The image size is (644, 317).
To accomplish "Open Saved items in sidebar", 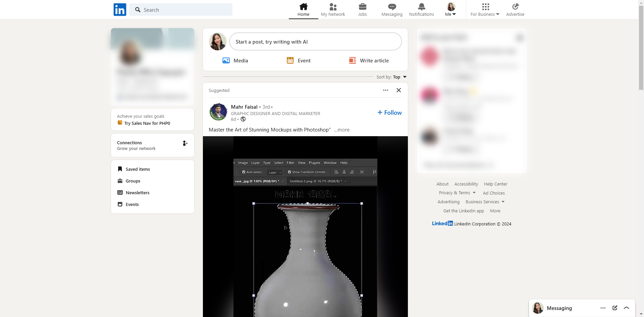I will pyautogui.click(x=138, y=169).
